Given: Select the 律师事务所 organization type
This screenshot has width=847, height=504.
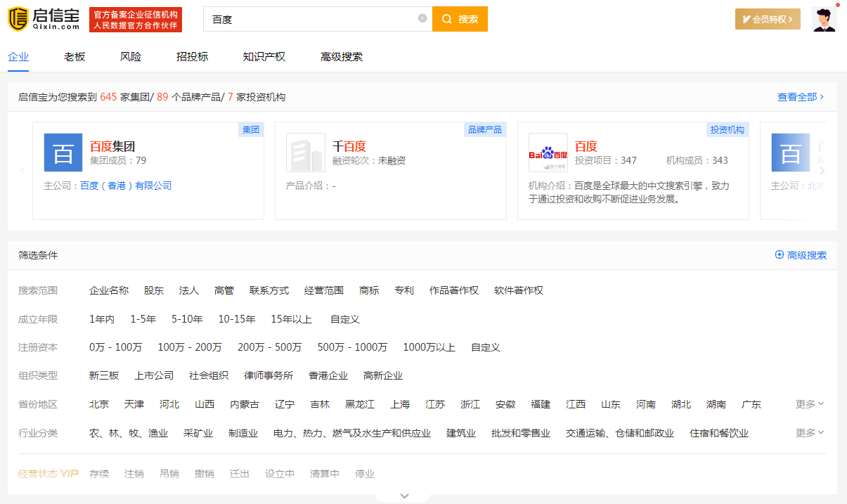Looking at the screenshot, I should pyautogui.click(x=269, y=375).
